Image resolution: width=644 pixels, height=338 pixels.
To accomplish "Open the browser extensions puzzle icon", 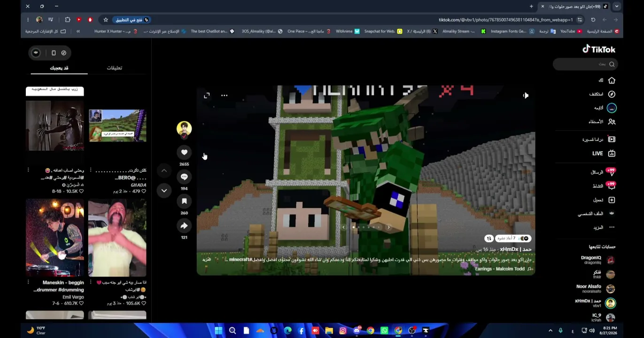I will 68,20.
